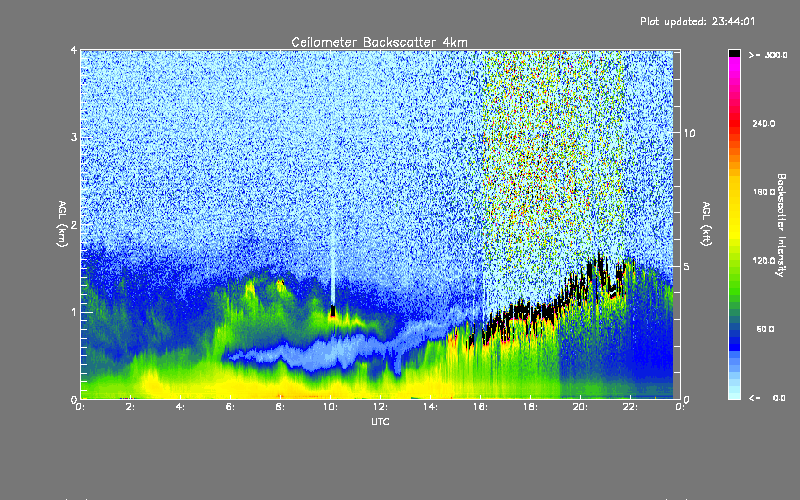800x500 pixels.
Task: Click the 5 kft tick label
Action: tap(687, 266)
